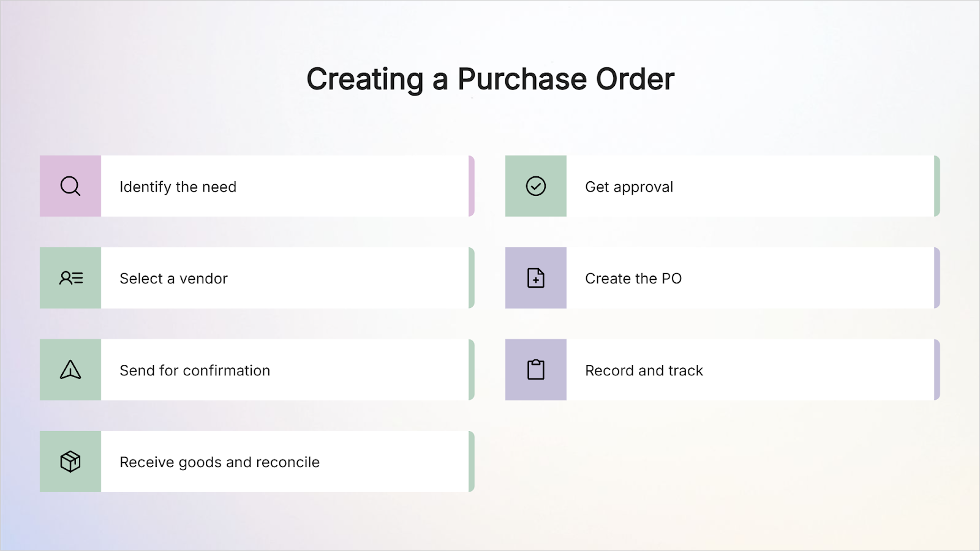
Task: Click the document plus icon
Action: (x=536, y=278)
